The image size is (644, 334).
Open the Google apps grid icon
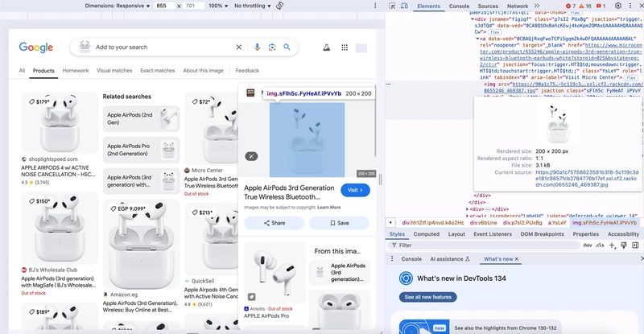345,47
